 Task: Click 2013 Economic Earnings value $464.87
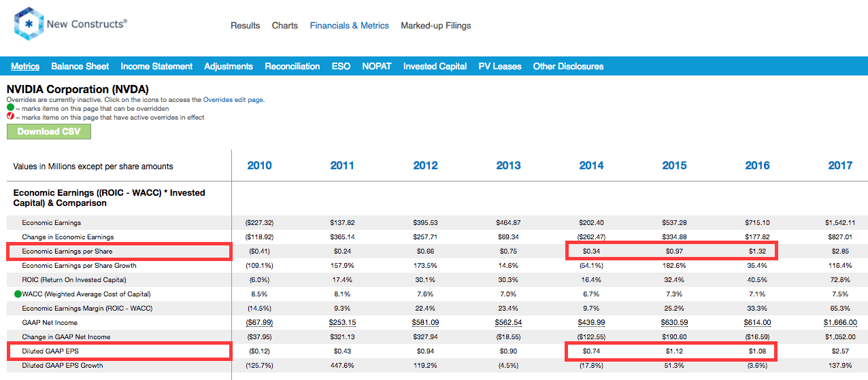[508, 223]
